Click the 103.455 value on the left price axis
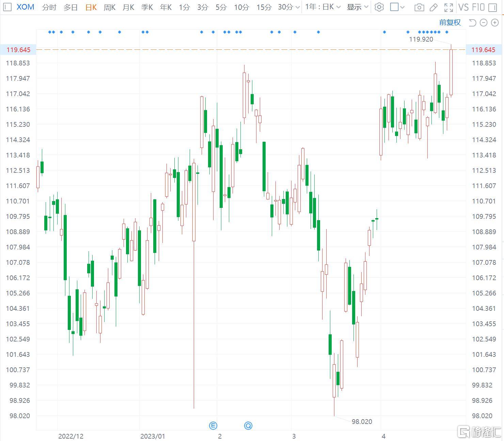The width and height of the screenshot is (504, 441). coord(18,324)
